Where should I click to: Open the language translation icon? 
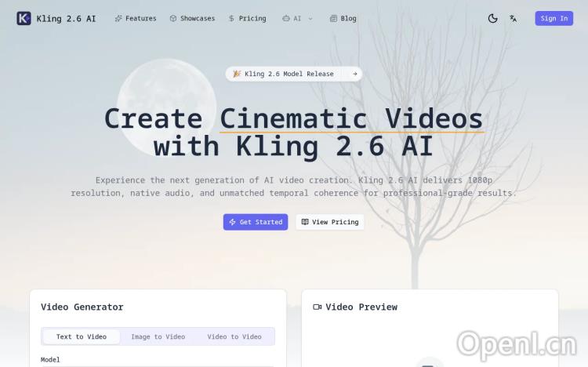(x=513, y=18)
